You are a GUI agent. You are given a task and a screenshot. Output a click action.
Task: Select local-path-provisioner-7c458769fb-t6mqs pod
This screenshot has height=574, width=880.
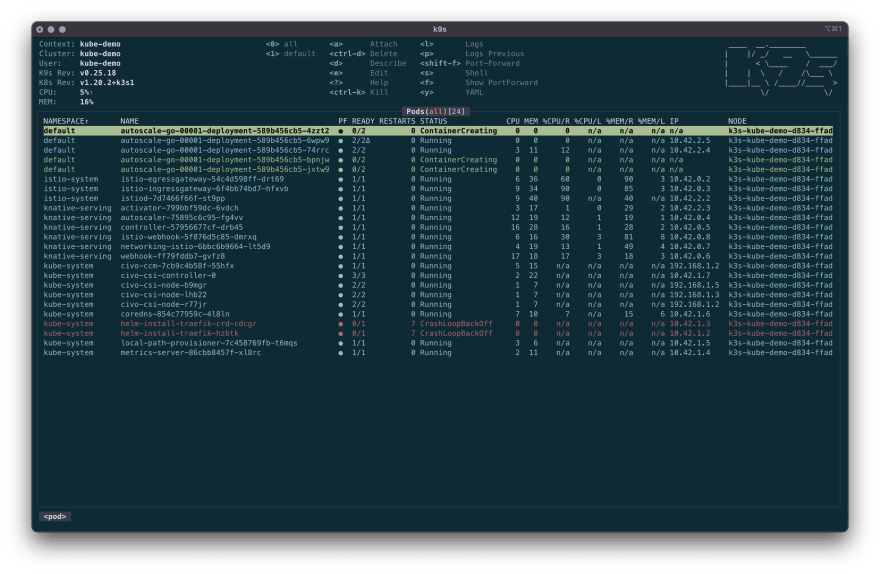tap(438, 343)
